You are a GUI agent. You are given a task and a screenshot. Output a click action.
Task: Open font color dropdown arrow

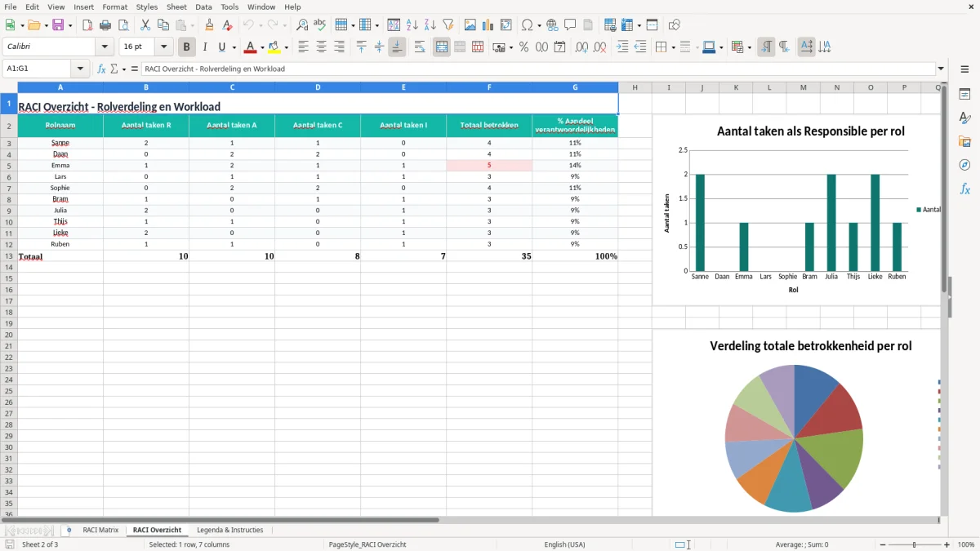point(262,47)
